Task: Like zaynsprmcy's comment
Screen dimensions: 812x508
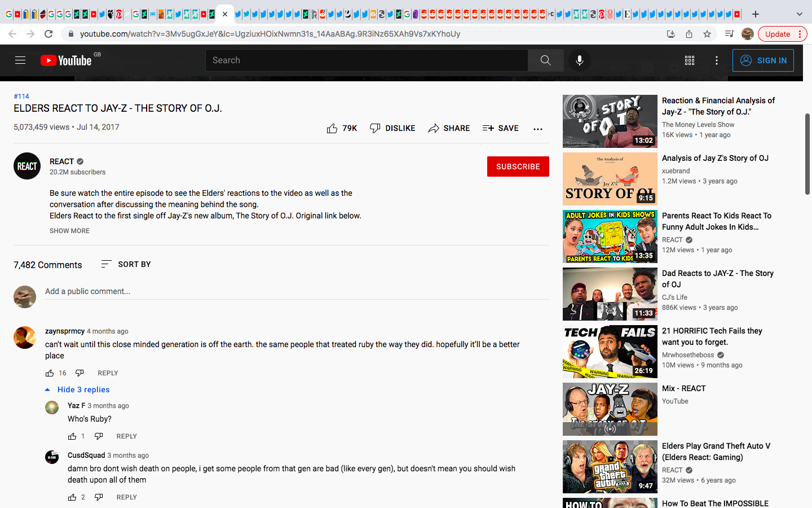Action: pos(50,373)
